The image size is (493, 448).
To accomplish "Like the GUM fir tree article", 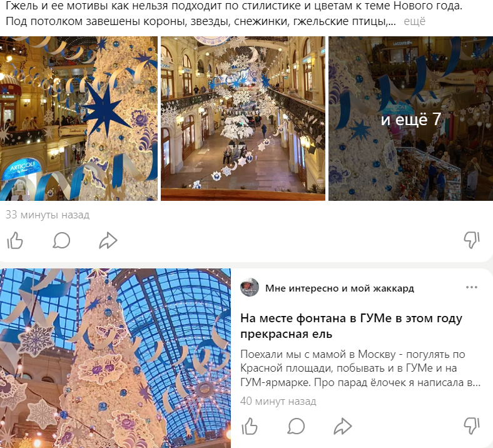I will pyautogui.click(x=250, y=426).
